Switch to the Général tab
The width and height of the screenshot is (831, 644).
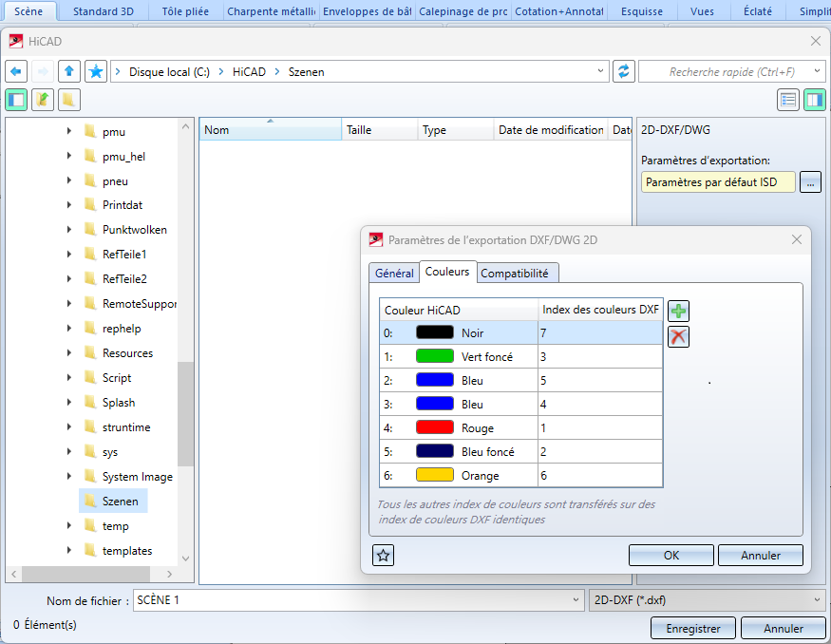tap(394, 273)
